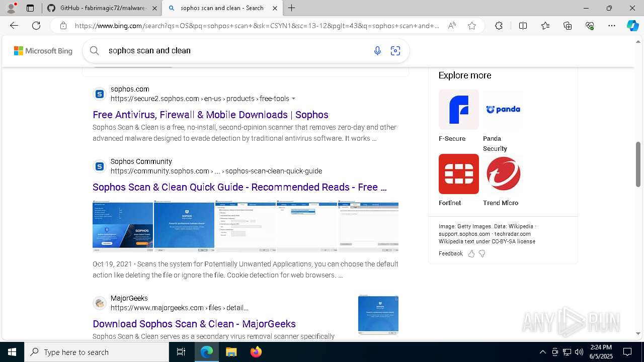
Task: Open notification center icon
Action: pos(627,352)
